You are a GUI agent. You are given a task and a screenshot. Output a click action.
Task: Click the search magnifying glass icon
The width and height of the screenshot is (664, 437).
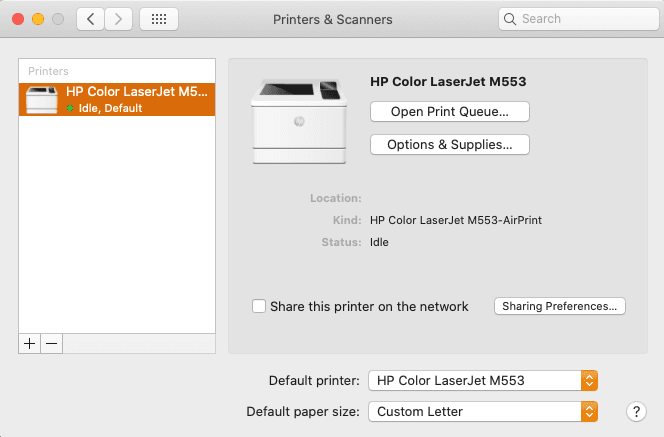pos(510,19)
